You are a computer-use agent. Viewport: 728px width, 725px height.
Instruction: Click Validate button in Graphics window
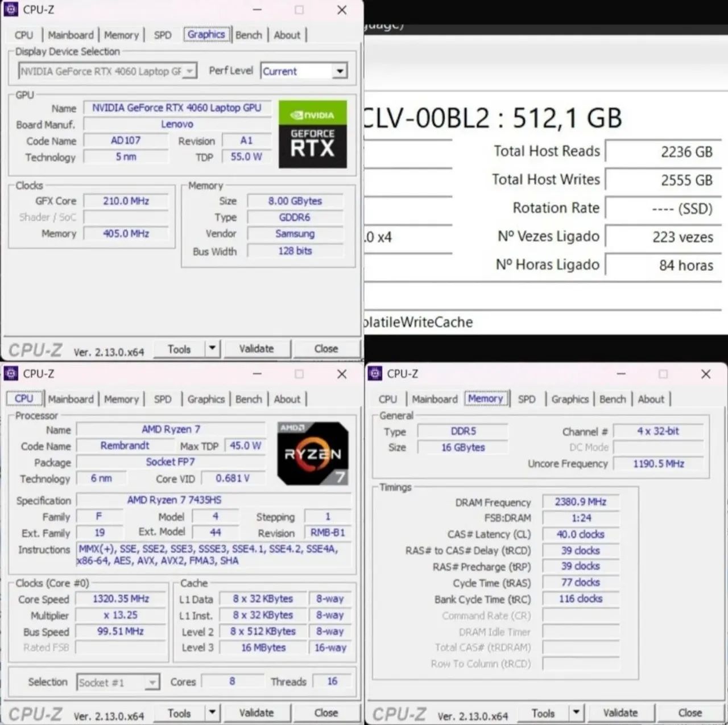point(257,349)
